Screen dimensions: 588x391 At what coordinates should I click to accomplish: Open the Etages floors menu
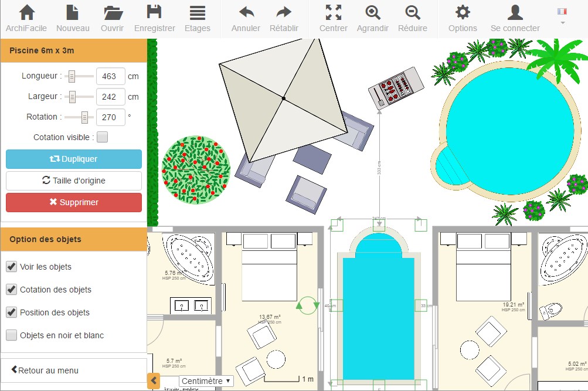tap(198, 18)
